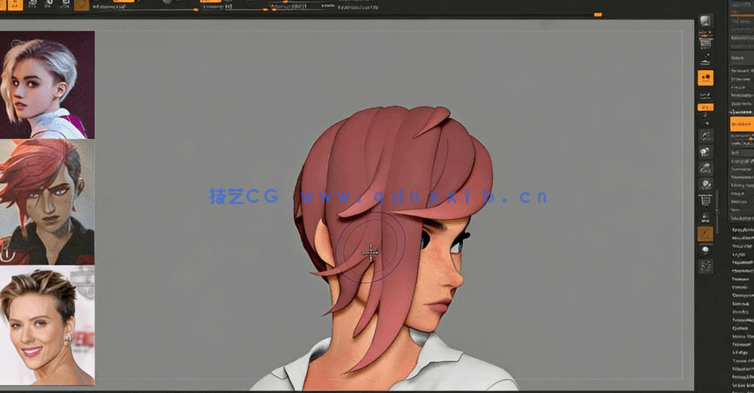
Task: Select the blonde short-hair reference image
Action: [47, 85]
